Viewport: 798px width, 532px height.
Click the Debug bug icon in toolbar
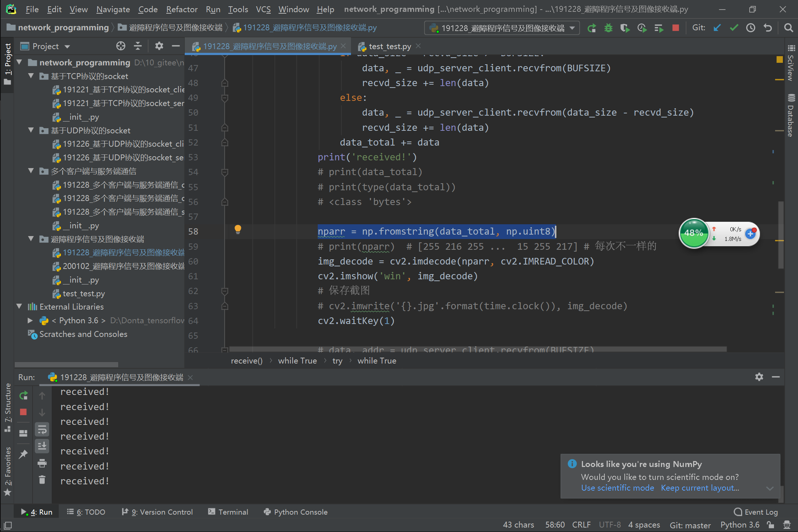pos(608,28)
